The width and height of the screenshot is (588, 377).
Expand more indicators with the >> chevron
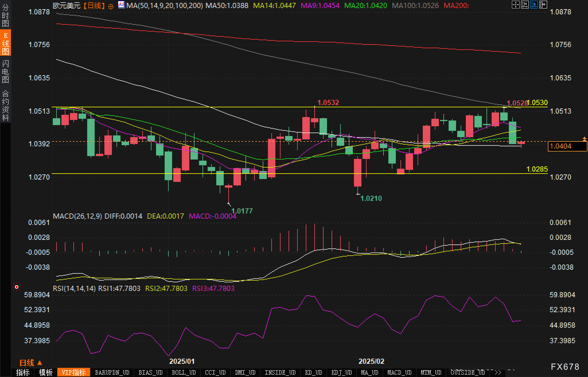(498, 372)
